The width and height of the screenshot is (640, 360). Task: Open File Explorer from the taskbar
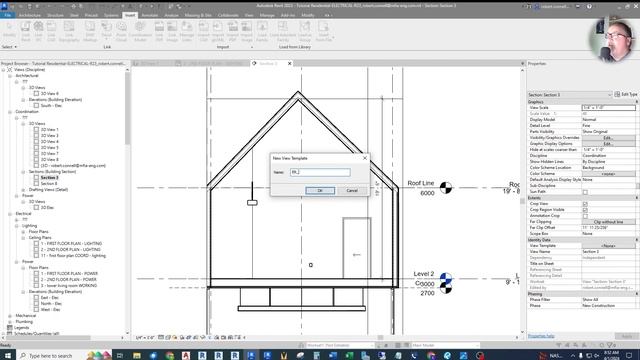(x=137, y=356)
